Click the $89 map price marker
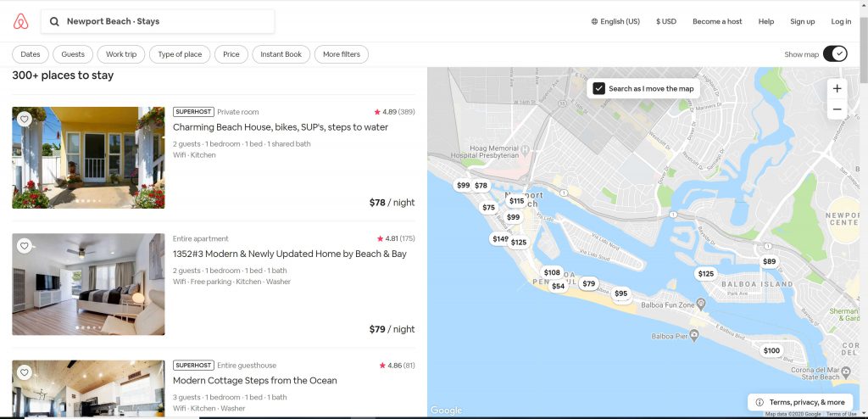 [x=769, y=261]
